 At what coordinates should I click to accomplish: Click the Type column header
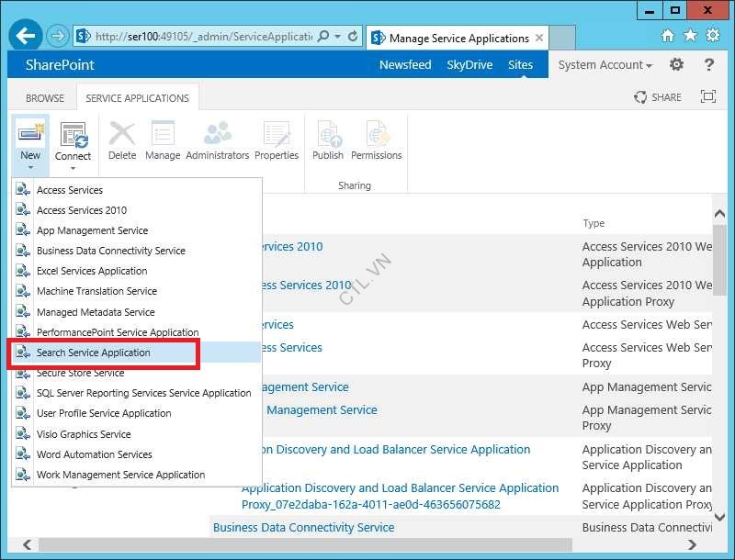tap(594, 223)
